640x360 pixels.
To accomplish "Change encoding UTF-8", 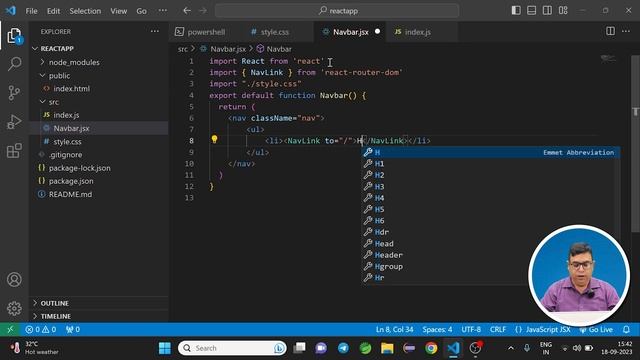I will pos(471,329).
